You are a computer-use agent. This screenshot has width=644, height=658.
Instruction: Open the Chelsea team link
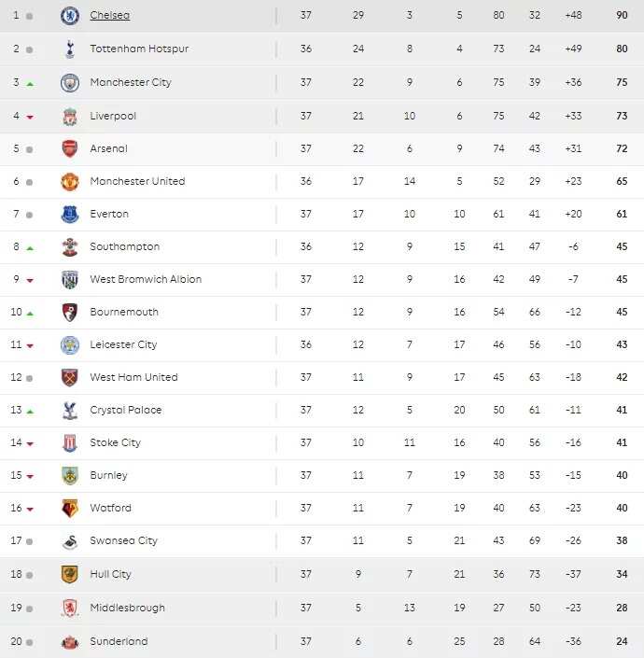pyautogui.click(x=110, y=15)
